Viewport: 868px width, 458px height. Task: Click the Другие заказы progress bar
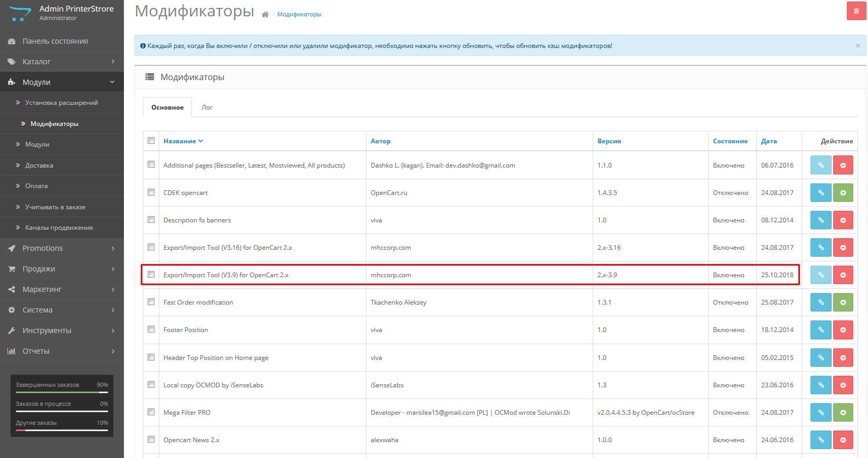click(62, 430)
